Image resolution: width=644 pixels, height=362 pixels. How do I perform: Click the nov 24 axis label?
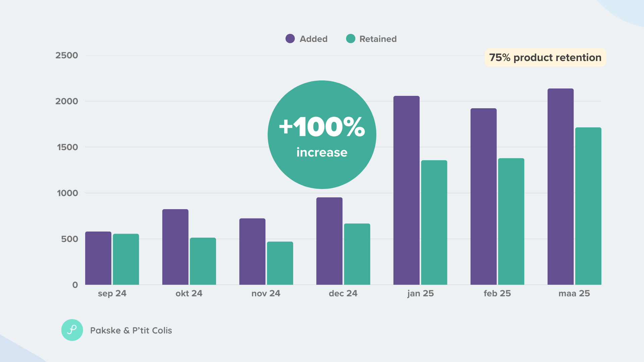266,293
